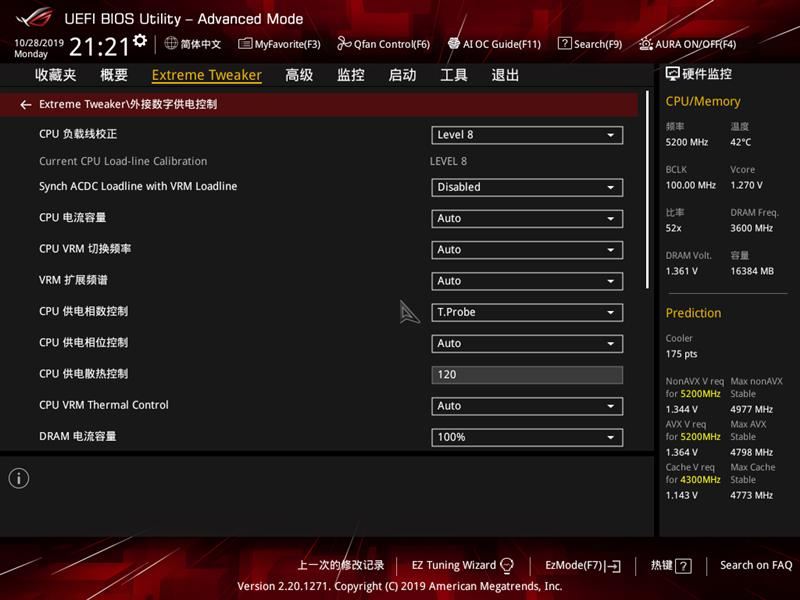Switch to the 启动 tab

[402, 75]
